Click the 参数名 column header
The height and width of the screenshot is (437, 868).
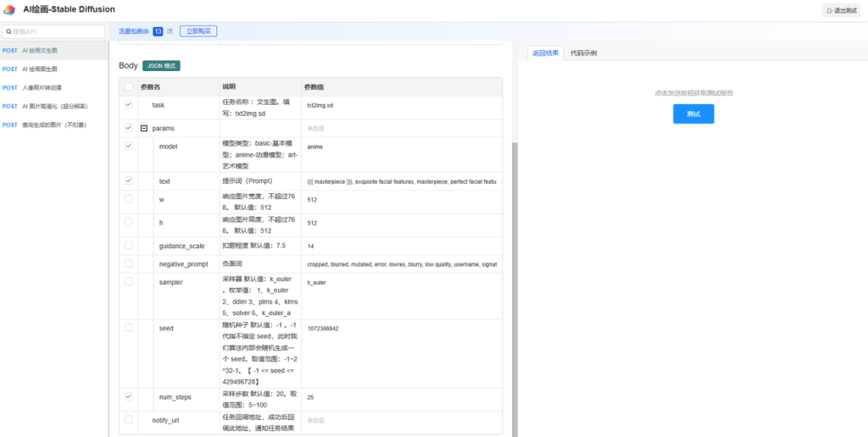tap(151, 87)
